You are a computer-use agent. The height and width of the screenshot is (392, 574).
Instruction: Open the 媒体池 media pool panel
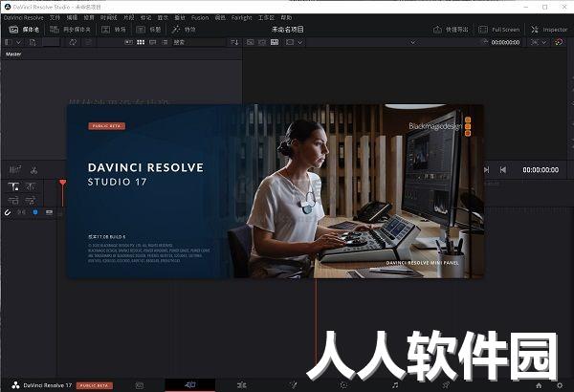point(24,30)
